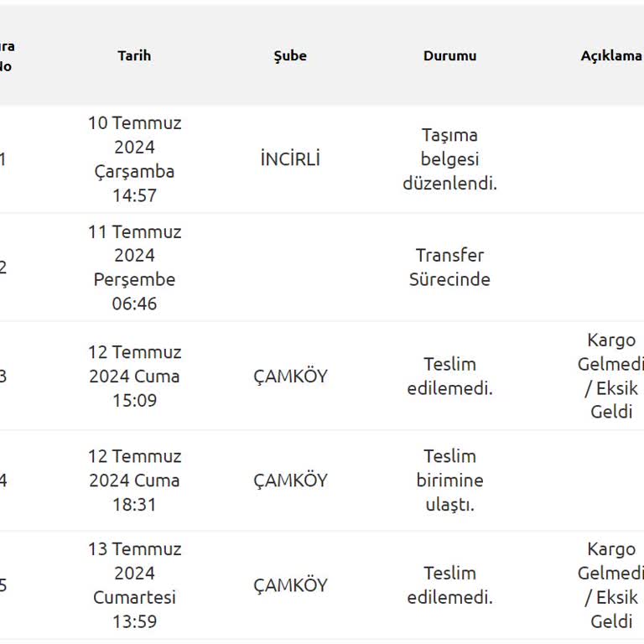Click 'Teslim edilemedi.' status in row three
Viewport: 644px width, 644px height.
pyautogui.click(x=449, y=376)
